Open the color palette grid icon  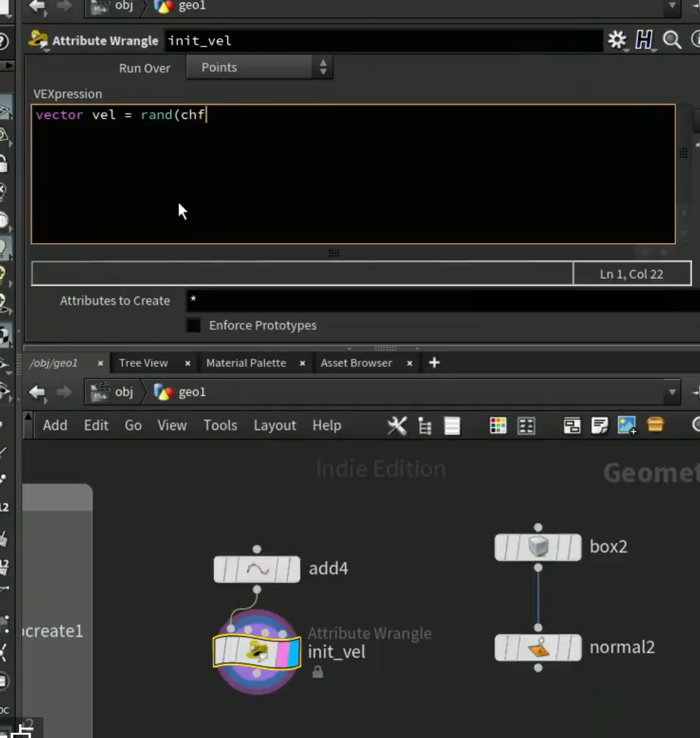click(x=498, y=425)
